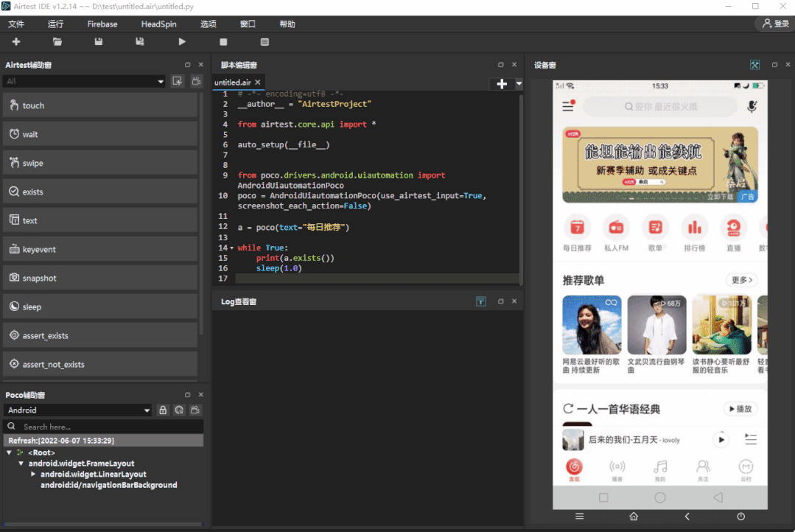Click the Log viewer filter icon

481,301
